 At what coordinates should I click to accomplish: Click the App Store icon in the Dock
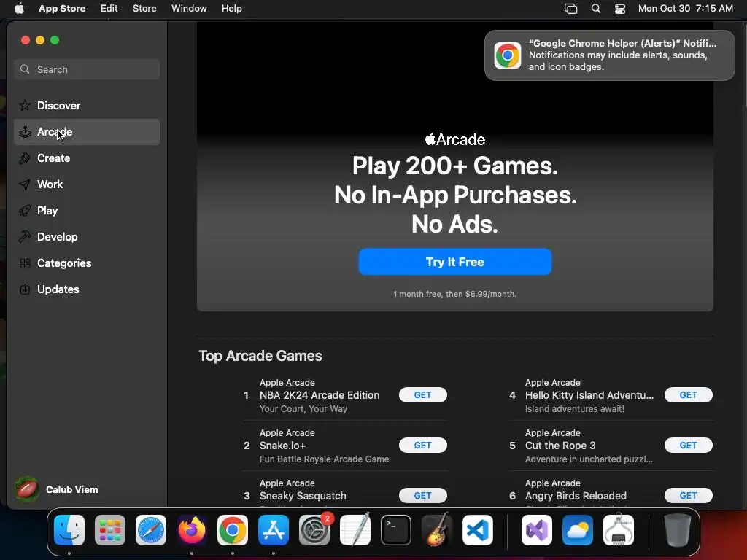[274, 530]
